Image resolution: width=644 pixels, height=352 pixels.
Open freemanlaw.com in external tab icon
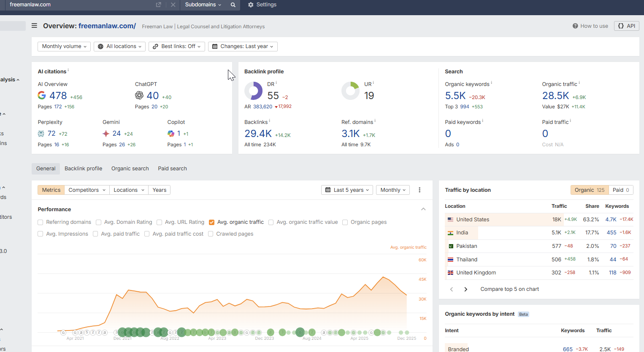tap(158, 5)
